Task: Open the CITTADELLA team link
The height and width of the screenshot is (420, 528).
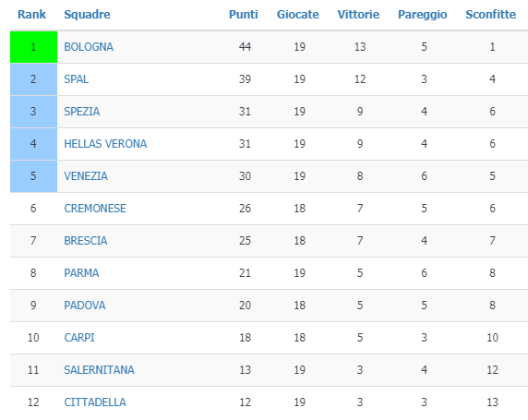Action: [x=95, y=402]
